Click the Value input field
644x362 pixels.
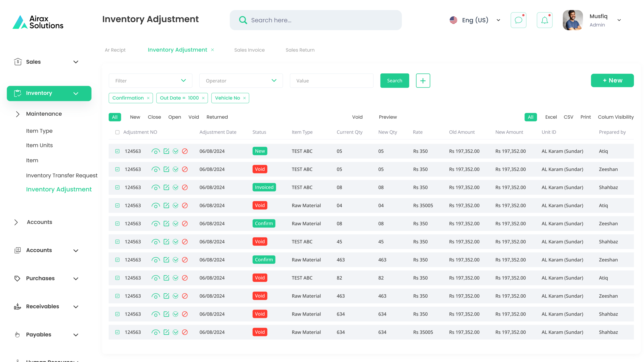point(331,81)
